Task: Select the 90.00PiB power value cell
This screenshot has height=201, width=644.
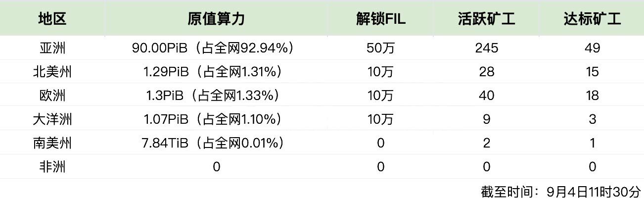Action: (216, 48)
